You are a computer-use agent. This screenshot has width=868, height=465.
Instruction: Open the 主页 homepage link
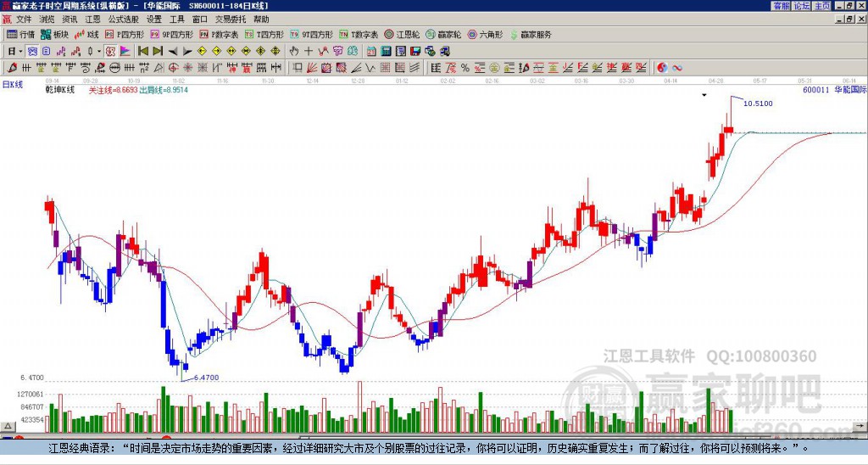coord(822,6)
